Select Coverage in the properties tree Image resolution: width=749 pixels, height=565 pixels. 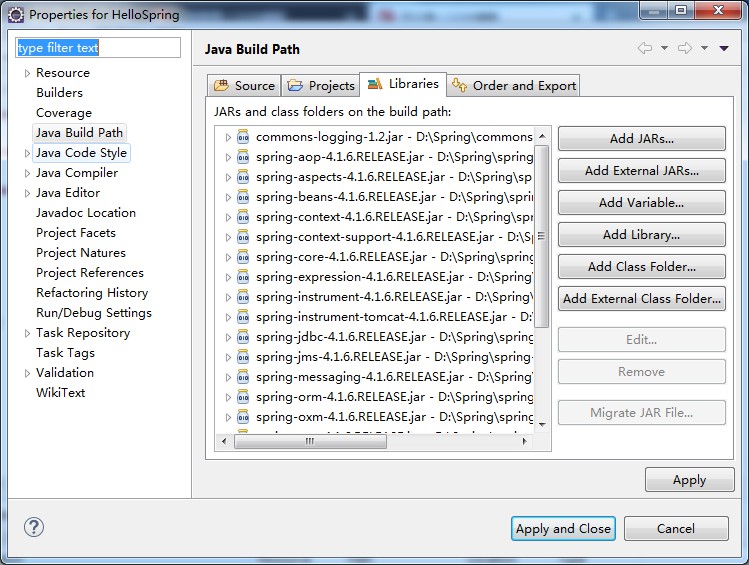tap(64, 113)
